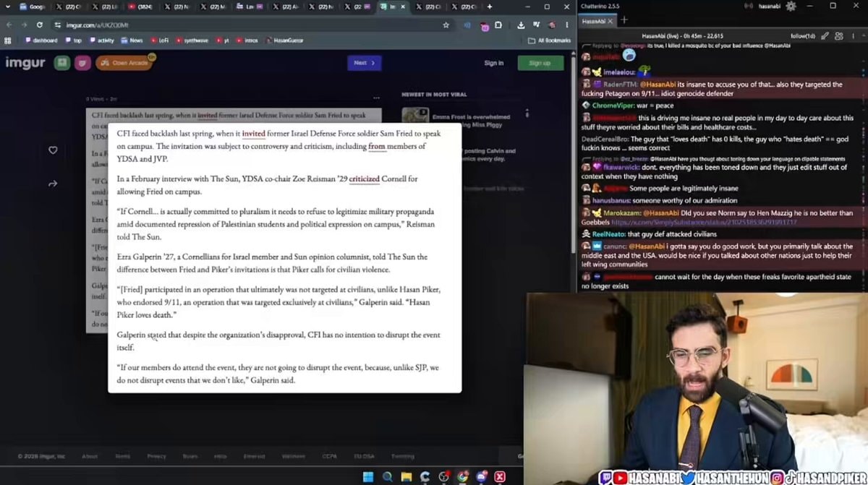Open Chatterino split three-dot menu
The width and height of the screenshot is (868, 485).
(854, 35)
